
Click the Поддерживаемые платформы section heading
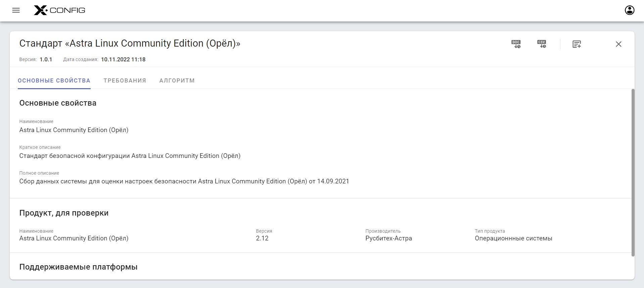78,267
